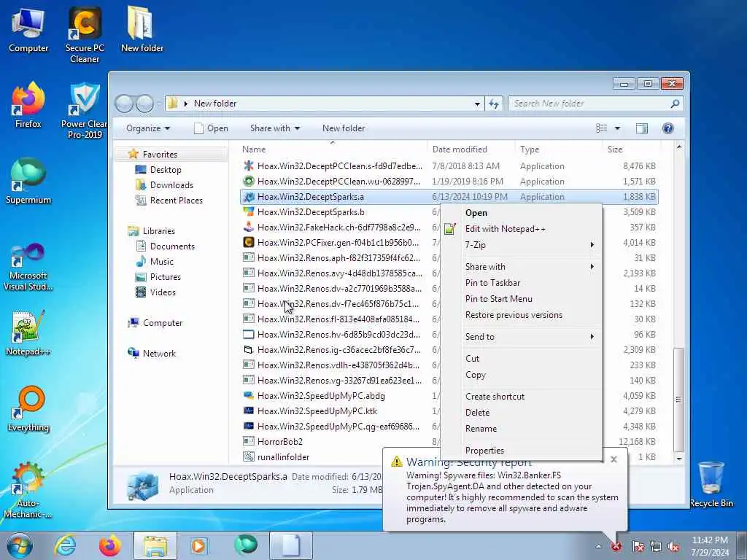The width and height of the screenshot is (747, 560).
Task: Choose Restore previous versions
Action: [522, 315]
